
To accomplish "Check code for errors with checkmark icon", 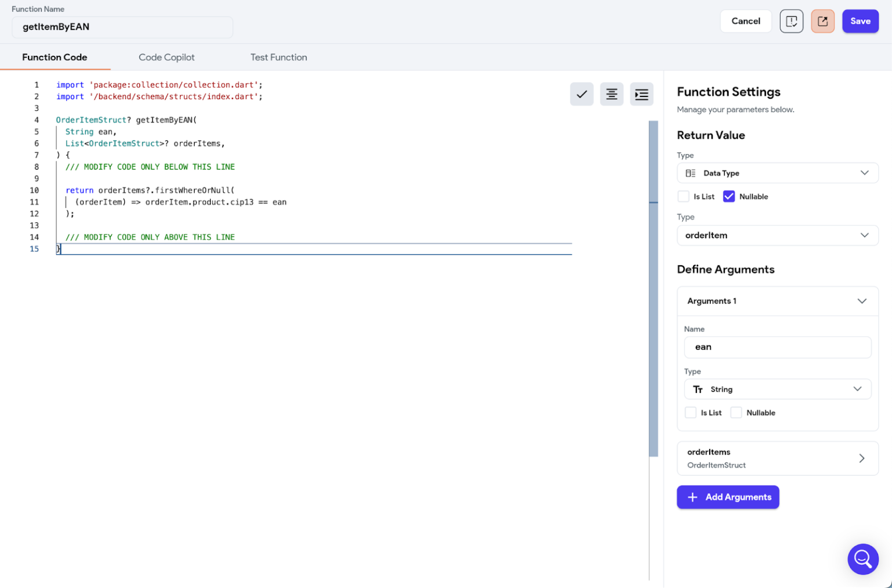I will (x=582, y=94).
